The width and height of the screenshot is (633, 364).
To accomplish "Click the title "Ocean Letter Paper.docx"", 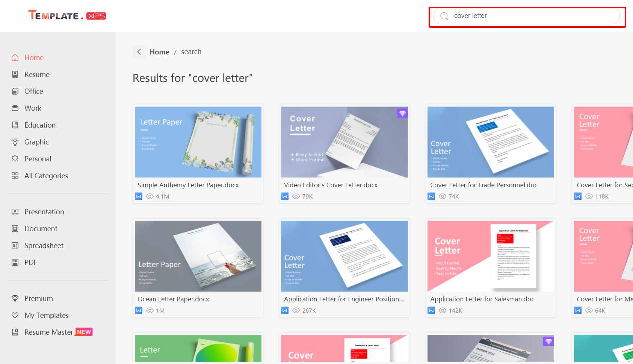I will coord(173,299).
